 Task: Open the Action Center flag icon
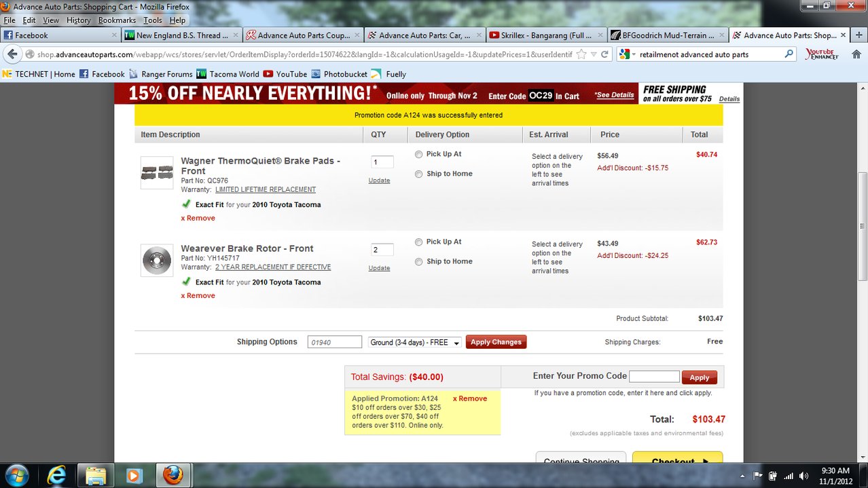coord(757,476)
